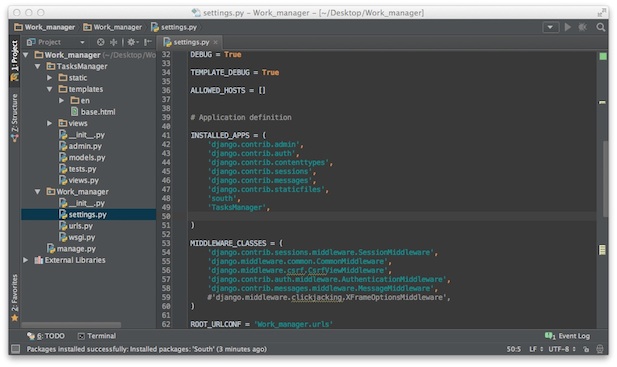Expand the en folder
The height and width of the screenshot is (367, 617).
click(61, 100)
